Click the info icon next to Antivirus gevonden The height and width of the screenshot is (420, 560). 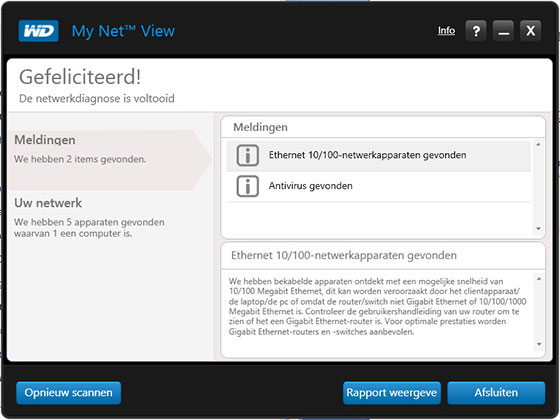pyautogui.click(x=248, y=186)
